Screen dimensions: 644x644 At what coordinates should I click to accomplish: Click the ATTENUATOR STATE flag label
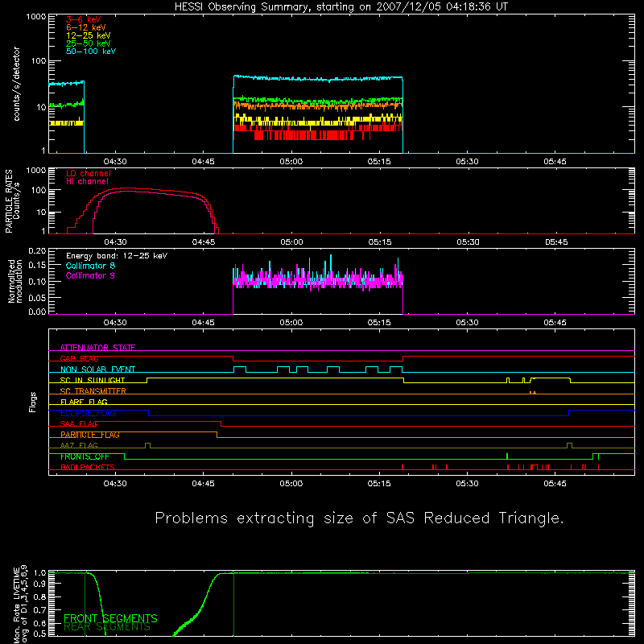tap(97, 348)
